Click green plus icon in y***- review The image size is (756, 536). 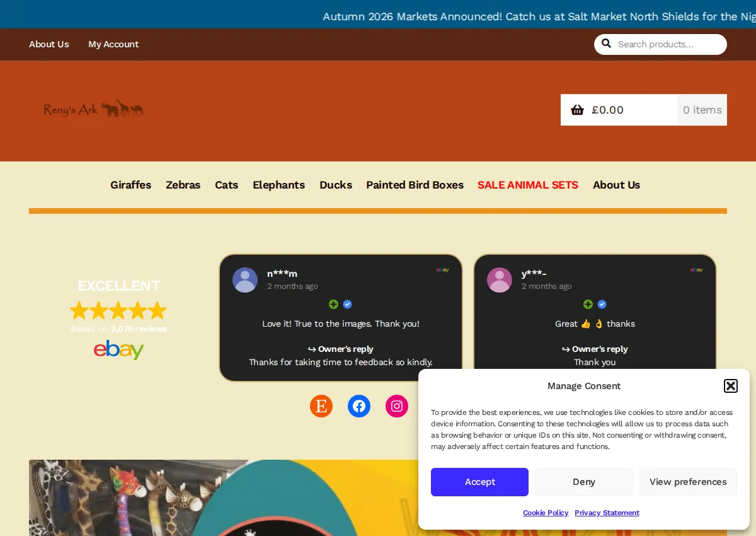[x=588, y=305]
